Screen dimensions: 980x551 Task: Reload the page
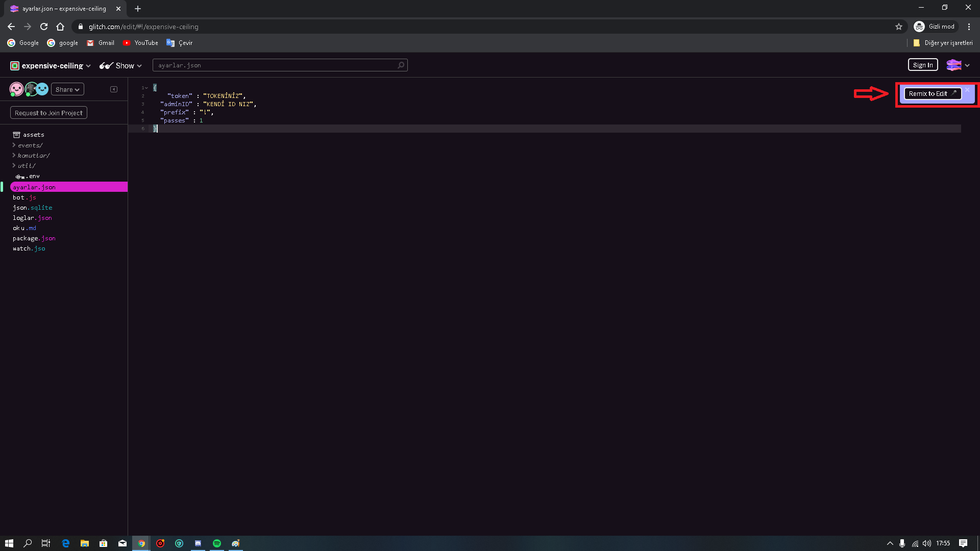point(44,27)
